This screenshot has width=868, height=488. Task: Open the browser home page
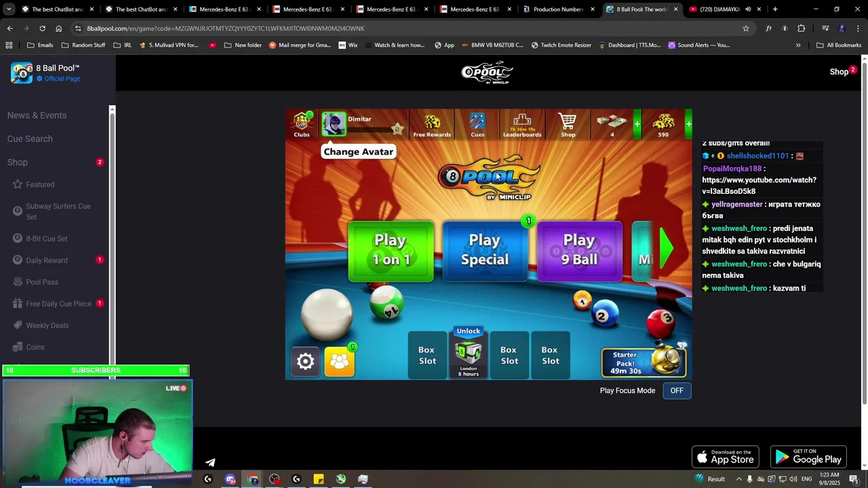pos(58,28)
